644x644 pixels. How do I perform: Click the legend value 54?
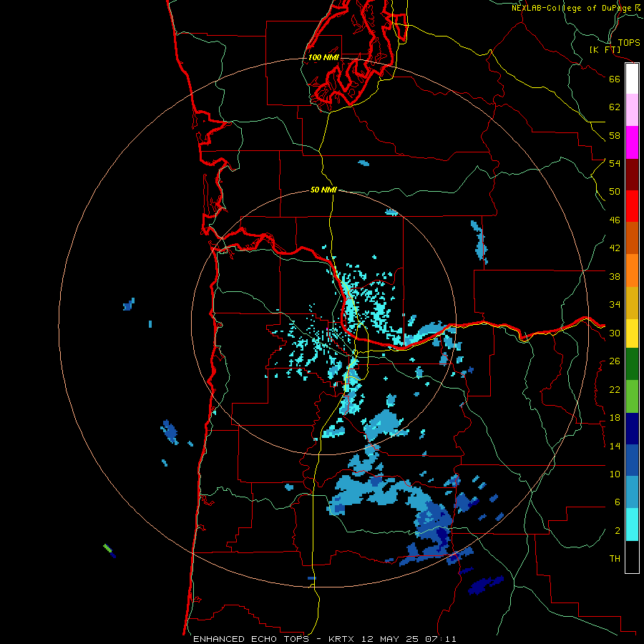[615, 163]
